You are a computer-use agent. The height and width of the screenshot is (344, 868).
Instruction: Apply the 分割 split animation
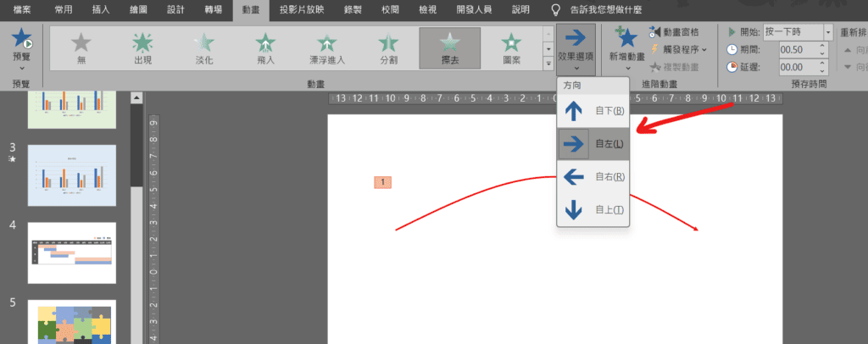coord(388,48)
